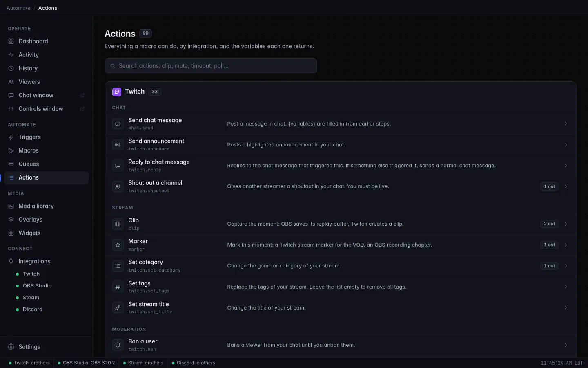Click Discord crothers status bar entry
Screen dimensions: 588x368
pos(194,363)
